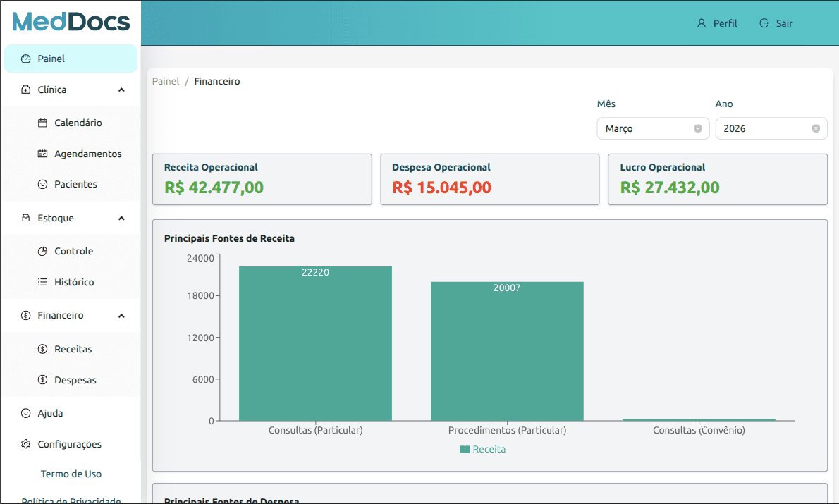Click the dollar icon next to Receitas
This screenshot has height=504, width=839.
pyautogui.click(x=42, y=349)
